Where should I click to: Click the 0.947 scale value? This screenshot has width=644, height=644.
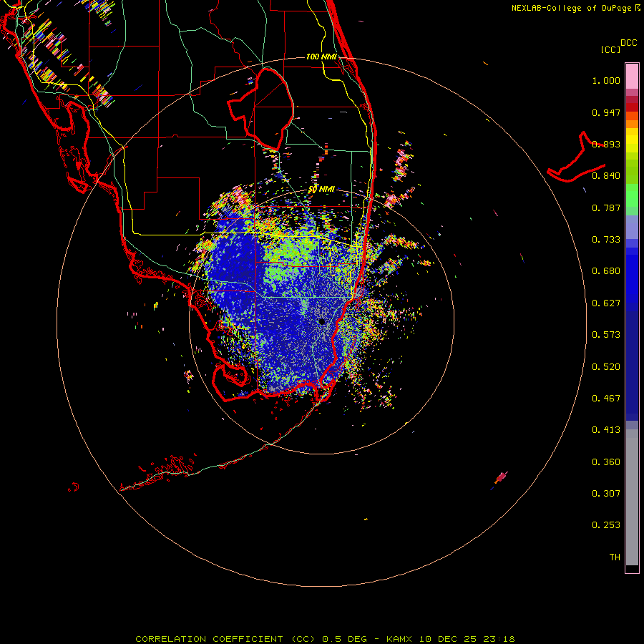click(x=606, y=112)
